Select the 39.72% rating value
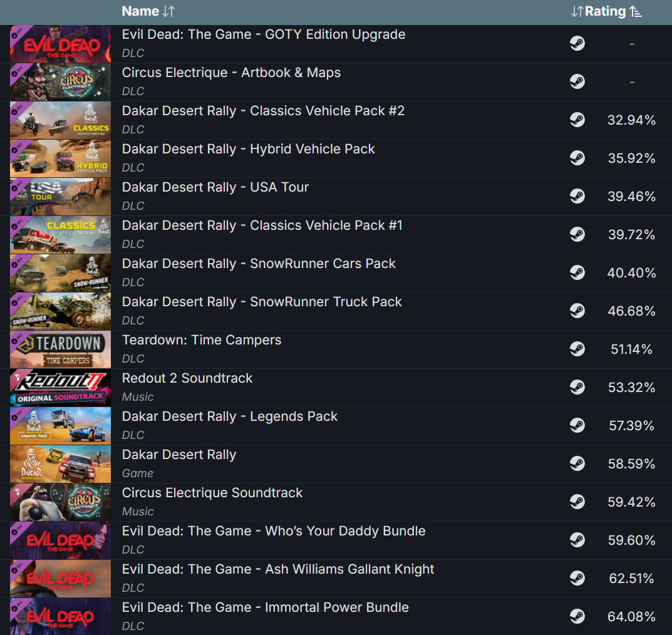 pos(631,234)
